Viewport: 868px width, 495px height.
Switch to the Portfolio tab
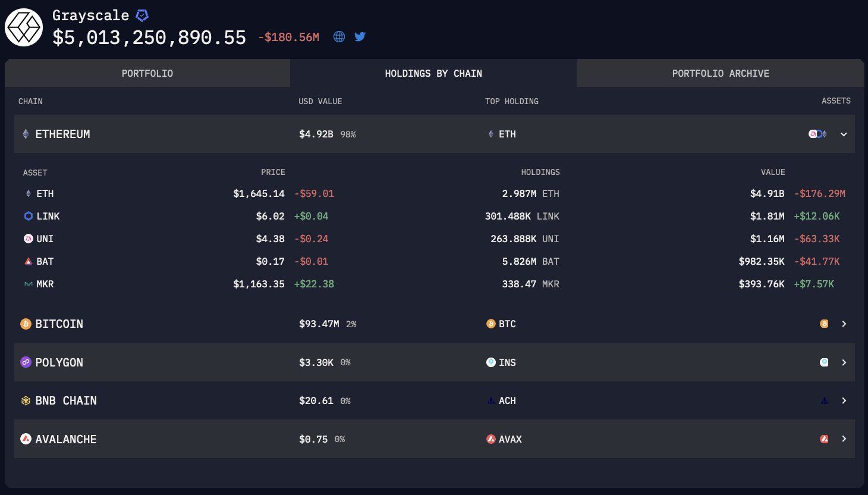point(147,73)
